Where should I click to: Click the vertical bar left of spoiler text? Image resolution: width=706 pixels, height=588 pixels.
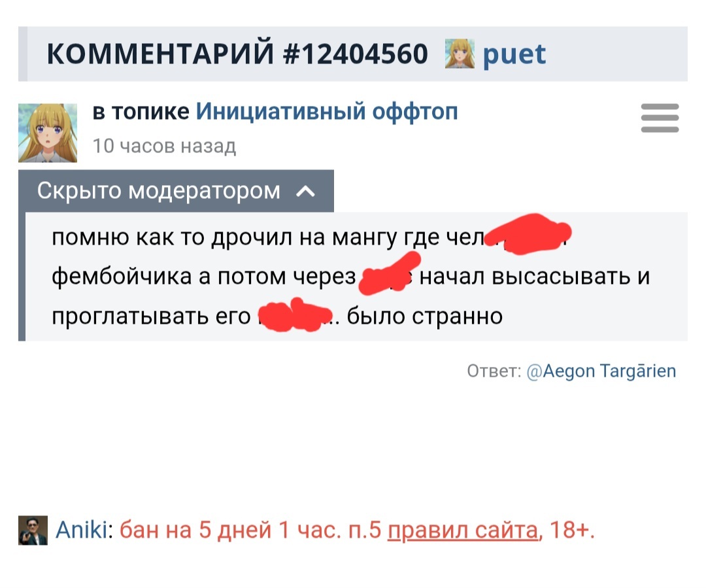[22, 276]
